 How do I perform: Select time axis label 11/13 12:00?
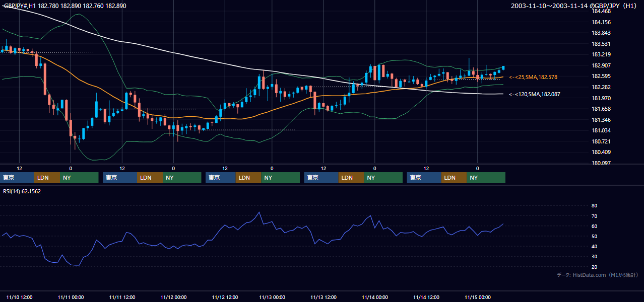pos(324,297)
